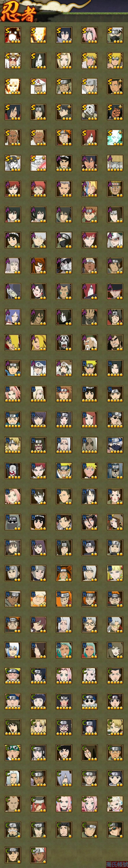Pick the C-rank boy wearing green goggles
The image size is (128, 868).
12,752
